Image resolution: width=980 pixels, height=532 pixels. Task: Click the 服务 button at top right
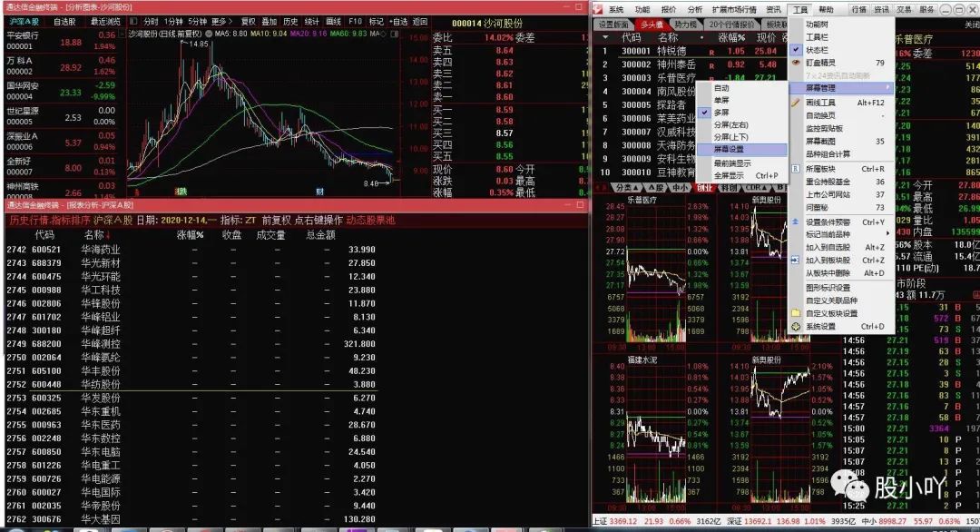[926, 9]
